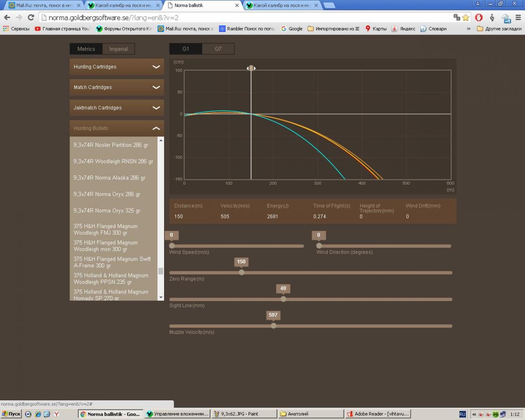Expand the Hunting Cartridges section
Image resolution: width=525 pixels, height=420 pixels.
coord(116,67)
